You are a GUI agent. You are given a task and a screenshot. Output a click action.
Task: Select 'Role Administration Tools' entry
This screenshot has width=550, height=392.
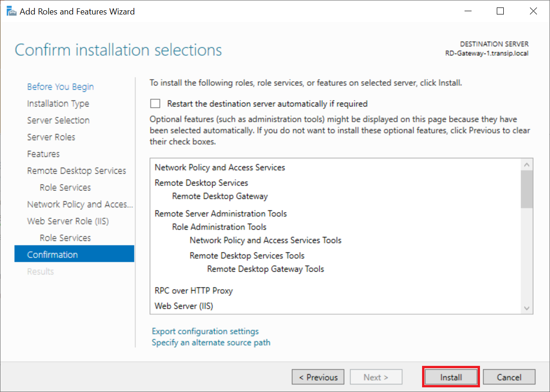[219, 227]
